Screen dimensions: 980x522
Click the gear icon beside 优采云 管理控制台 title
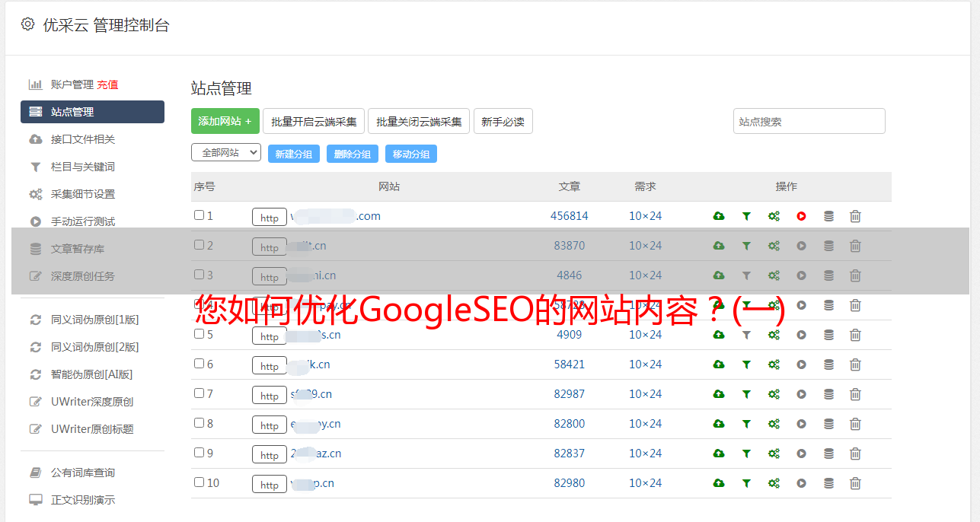point(27,24)
